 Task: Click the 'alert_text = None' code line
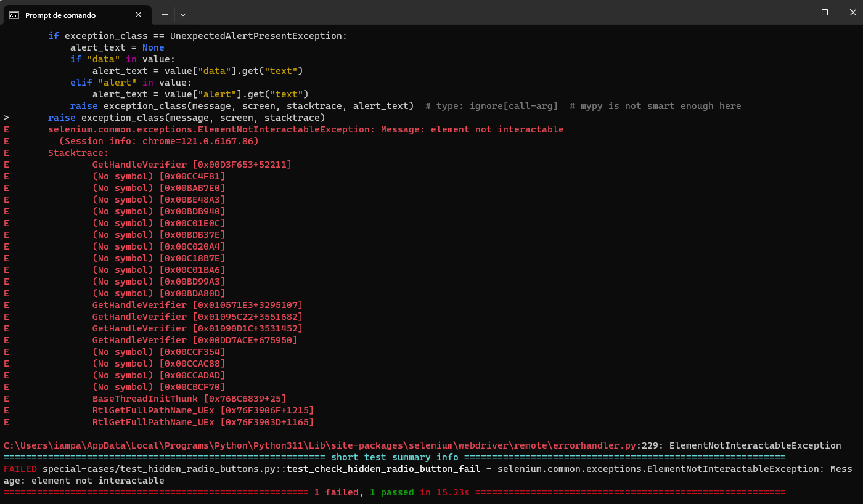[117, 47]
